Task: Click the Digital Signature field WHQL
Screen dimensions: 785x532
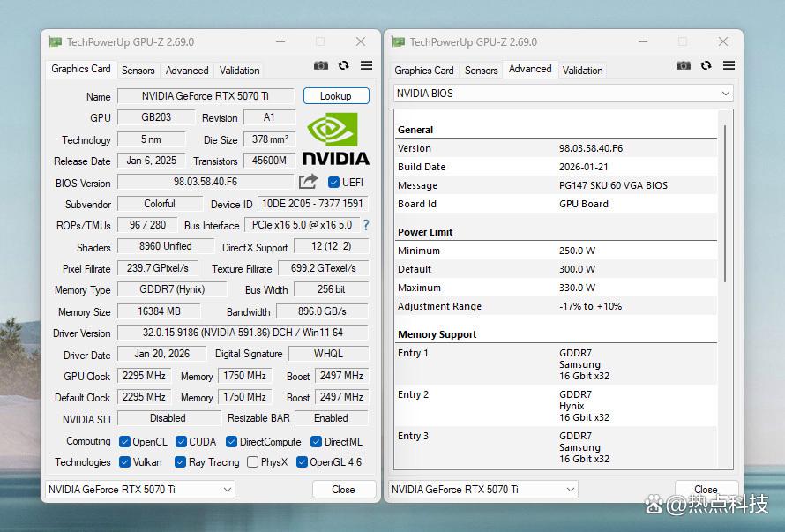Action: point(328,354)
